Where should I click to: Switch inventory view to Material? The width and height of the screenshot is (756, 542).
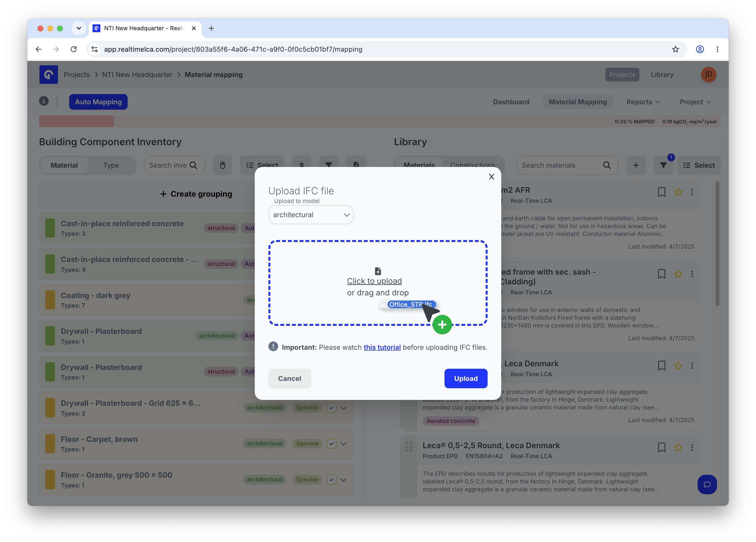[64, 165]
